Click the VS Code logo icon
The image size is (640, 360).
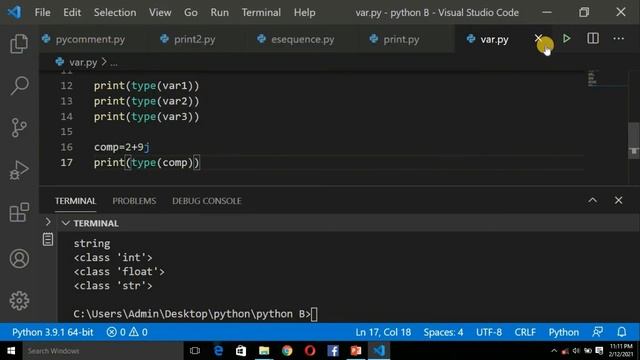(x=15, y=12)
